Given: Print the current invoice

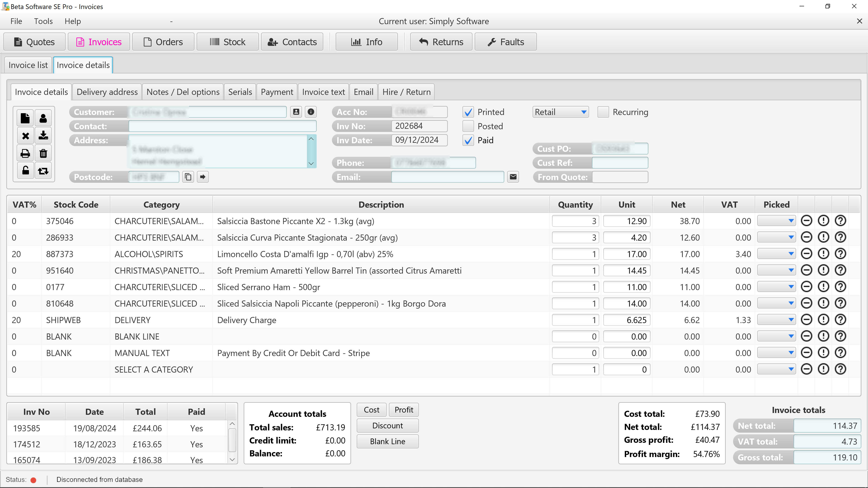Looking at the screenshot, I should click(x=25, y=153).
